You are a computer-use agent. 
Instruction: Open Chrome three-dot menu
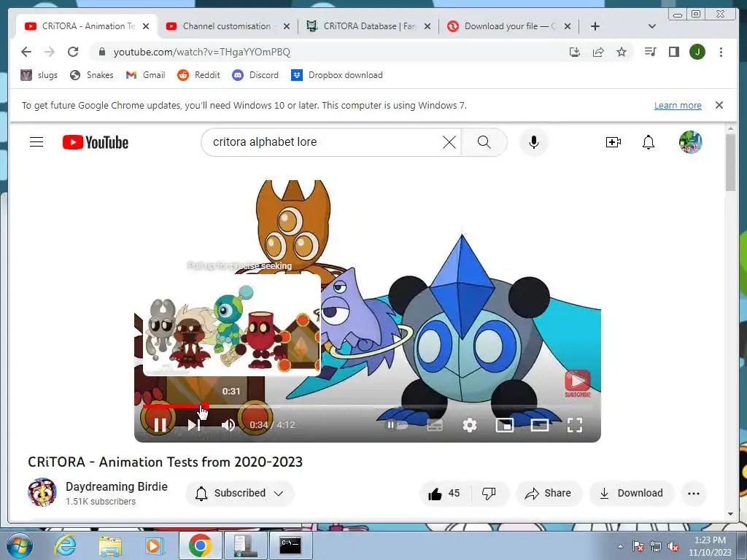[x=721, y=52]
